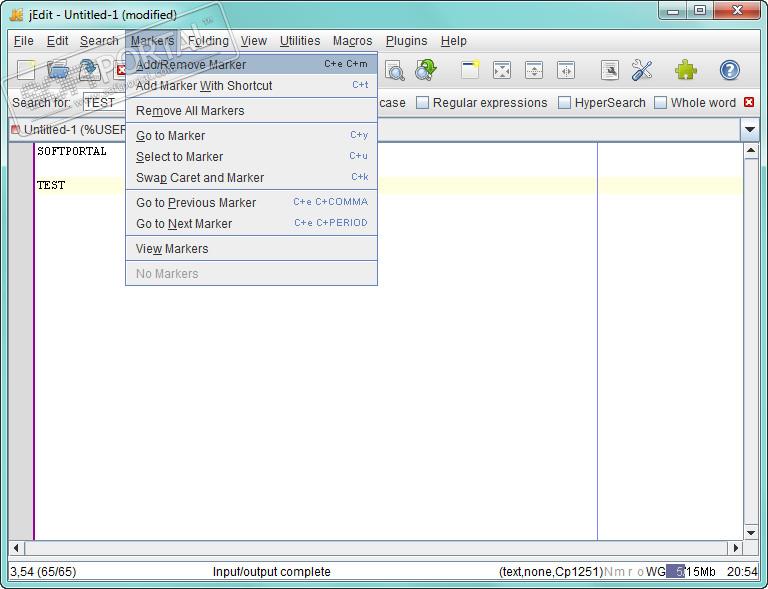Click the Search for text field
The image size is (768, 589).
click(x=104, y=102)
